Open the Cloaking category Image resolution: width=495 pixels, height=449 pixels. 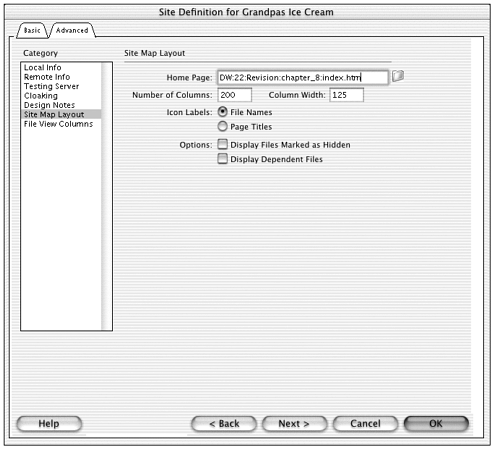click(61, 96)
